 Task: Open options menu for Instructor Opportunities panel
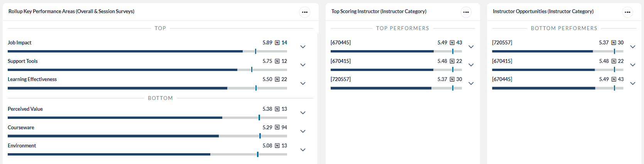(627, 12)
